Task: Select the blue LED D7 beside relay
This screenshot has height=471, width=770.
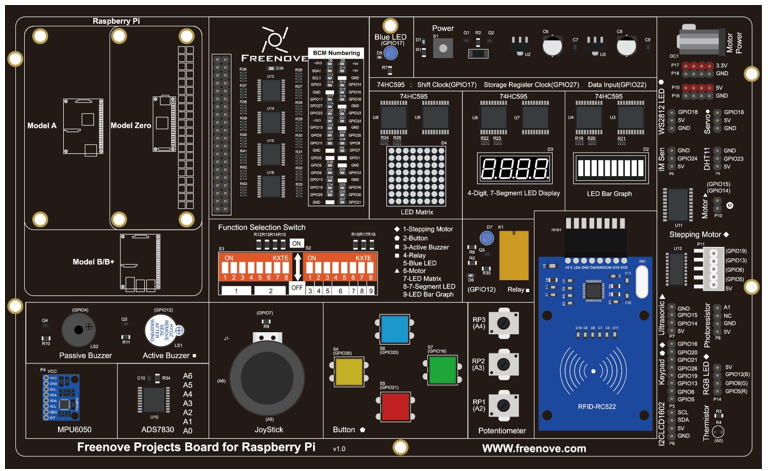Action: click(486, 238)
